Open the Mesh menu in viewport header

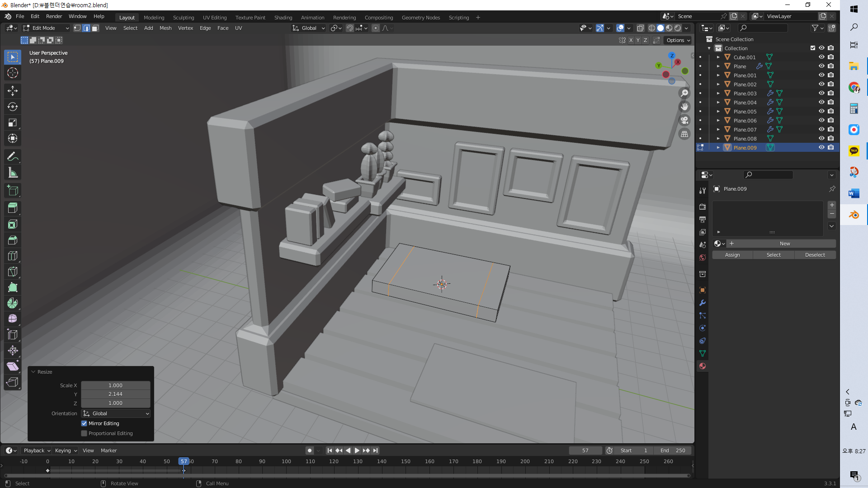pyautogui.click(x=165, y=28)
